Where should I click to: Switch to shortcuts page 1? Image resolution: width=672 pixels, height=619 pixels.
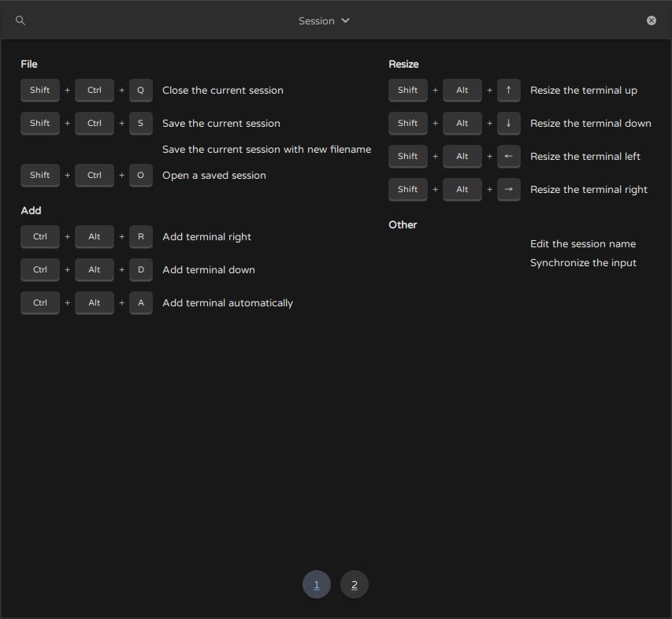(317, 584)
